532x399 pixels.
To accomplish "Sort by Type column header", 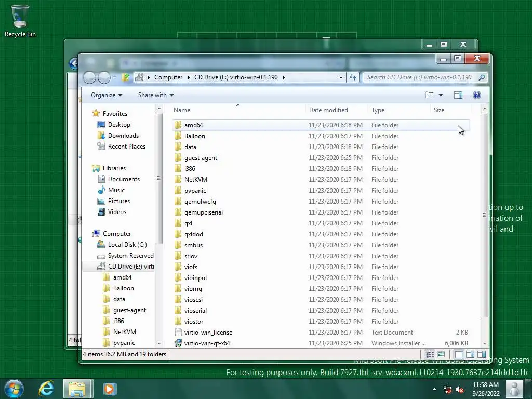I will (x=399, y=110).
